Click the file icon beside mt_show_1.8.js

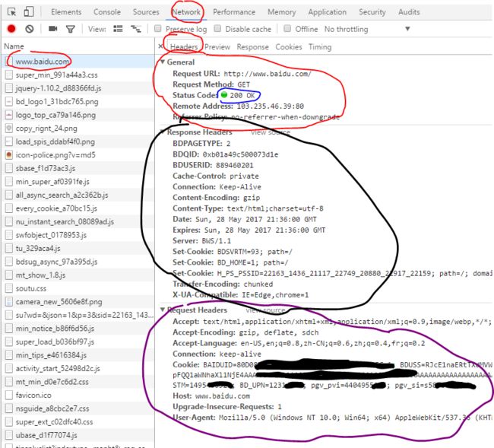point(9,275)
